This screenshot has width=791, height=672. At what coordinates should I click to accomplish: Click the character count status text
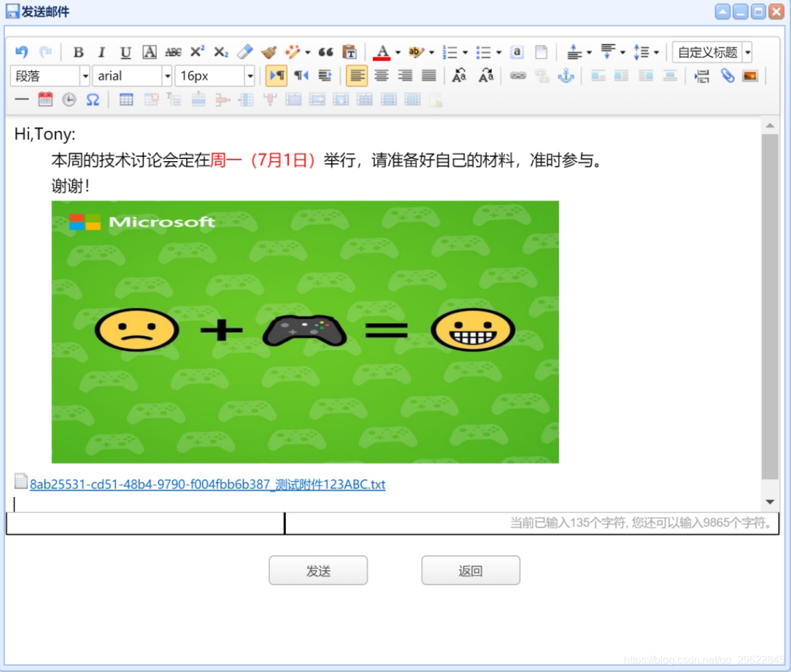640,523
